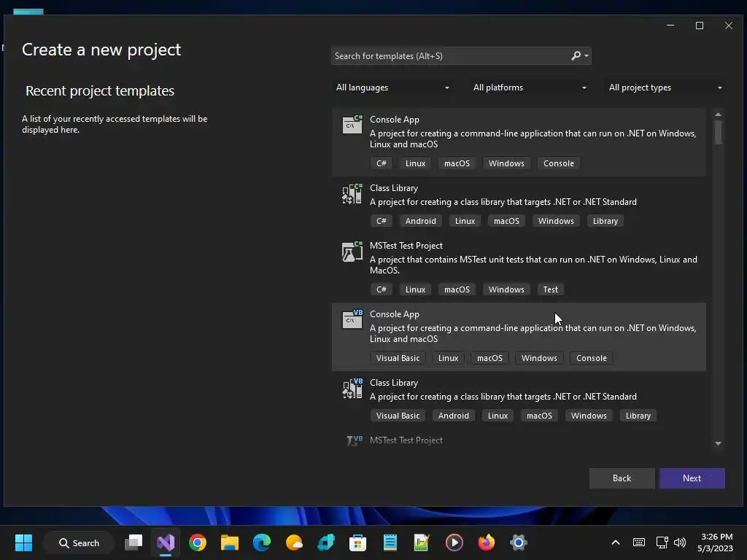Click the C# MSTest Test Project icon
The height and width of the screenshot is (560, 747).
click(x=352, y=251)
